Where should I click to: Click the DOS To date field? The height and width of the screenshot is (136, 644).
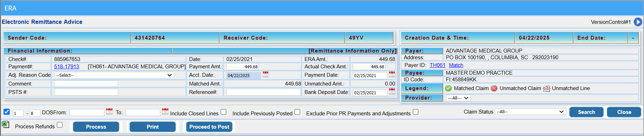pos(143,113)
